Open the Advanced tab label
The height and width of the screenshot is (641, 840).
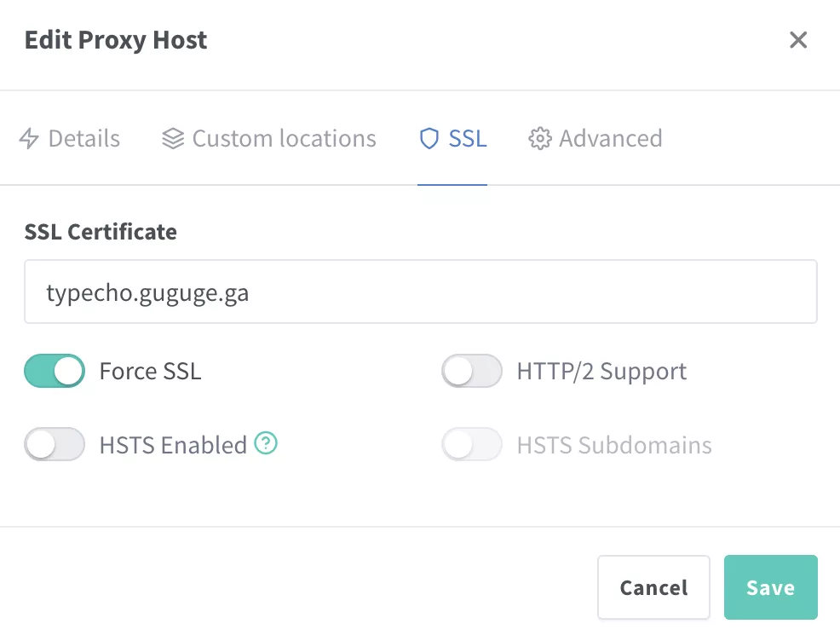[610, 139]
